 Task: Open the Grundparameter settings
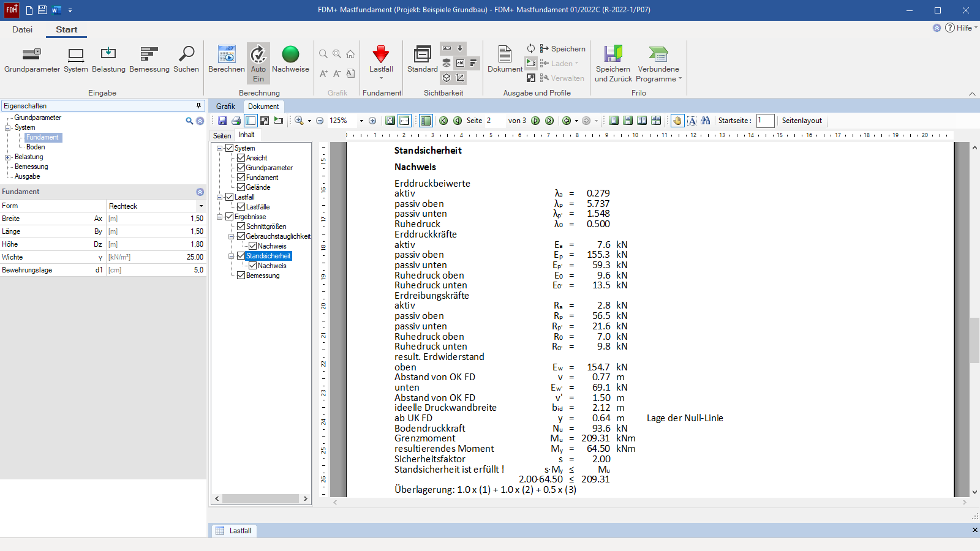coord(32,60)
